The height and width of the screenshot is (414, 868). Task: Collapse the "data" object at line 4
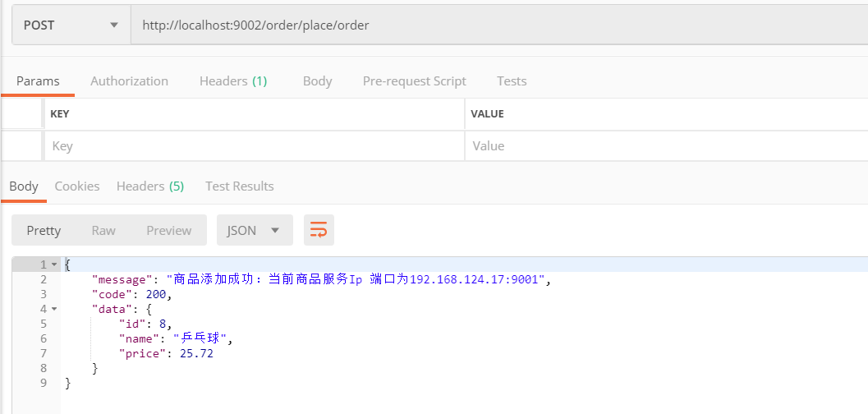pos(54,309)
